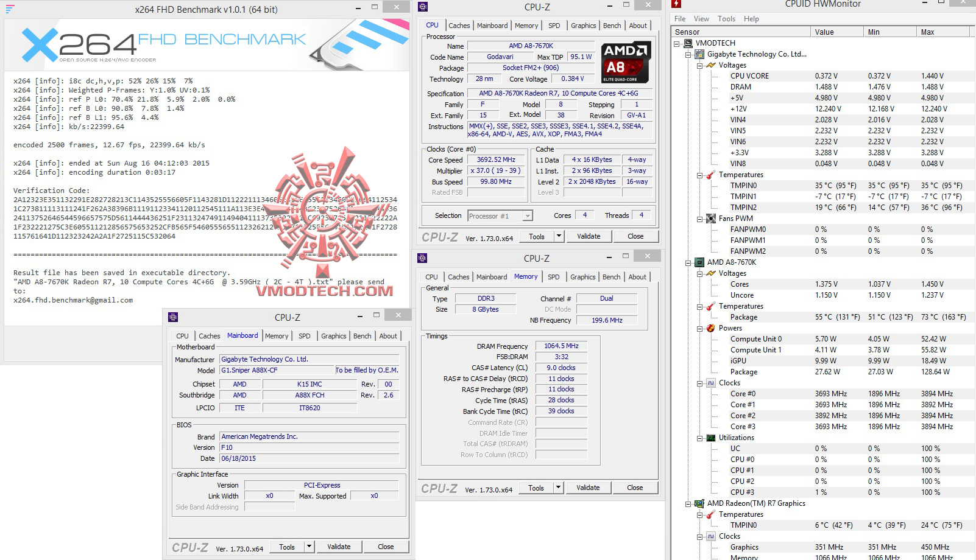976x560 pixels.
Task: Collapse the Voltages group under Gigabyte
Action: [700, 65]
